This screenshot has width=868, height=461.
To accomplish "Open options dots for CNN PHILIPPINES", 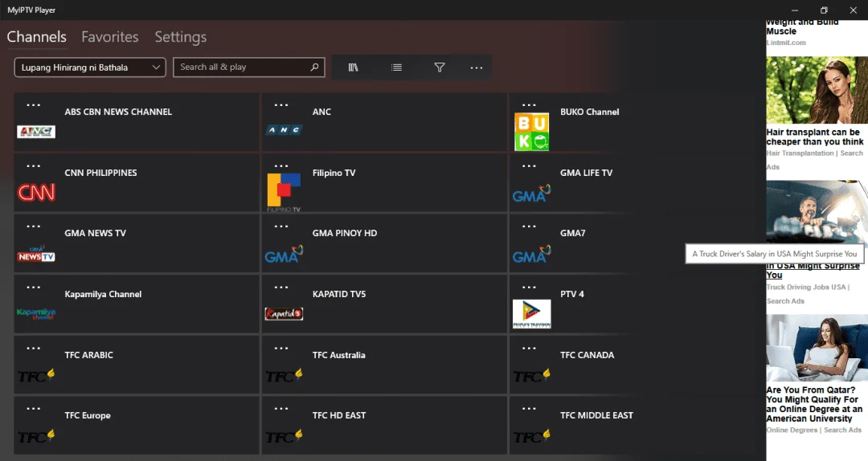I will coord(33,166).
